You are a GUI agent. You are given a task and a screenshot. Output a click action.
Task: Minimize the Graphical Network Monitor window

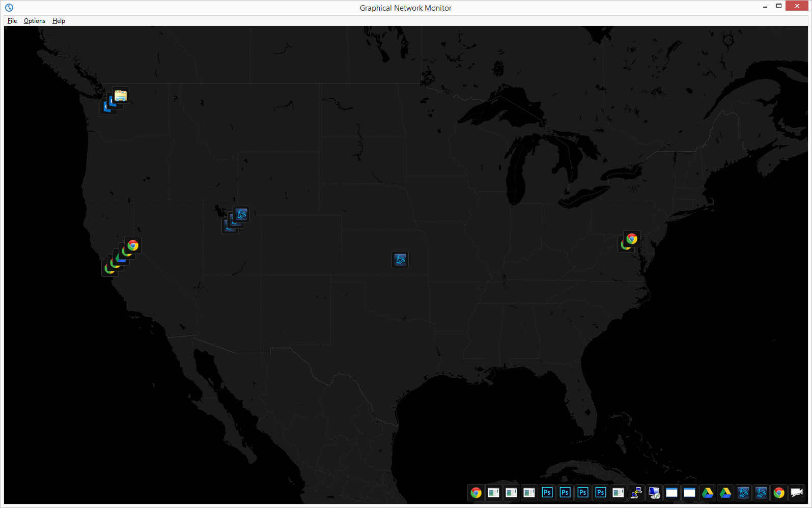click(x=765, y=6)
